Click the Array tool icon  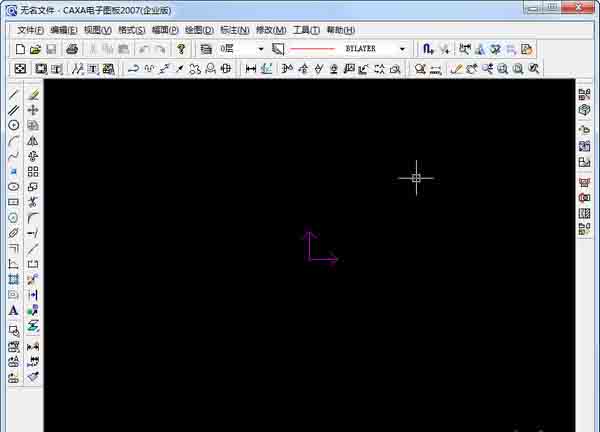[33, 172]
